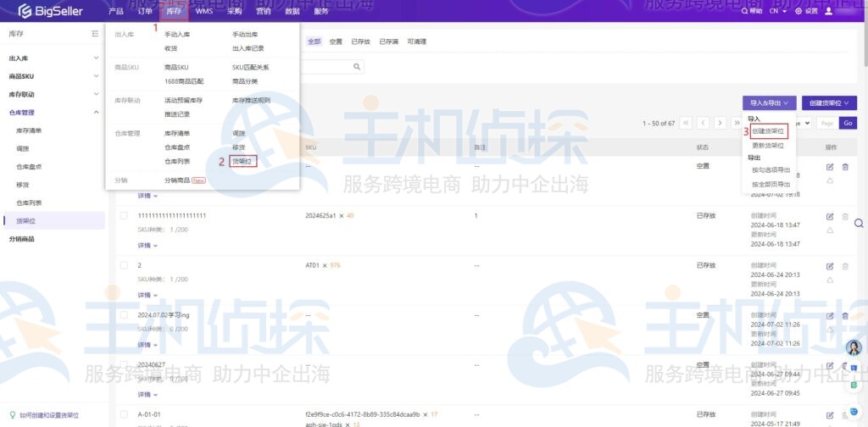Edit shelf row A-01-01
The height and width of the screenshot is (427, 868).
click(x=830, y=415)
